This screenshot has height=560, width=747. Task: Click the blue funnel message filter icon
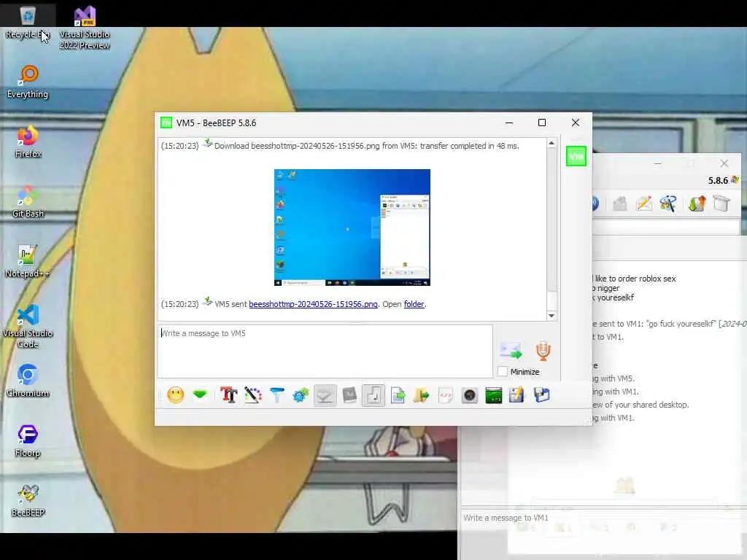(276, 394)
